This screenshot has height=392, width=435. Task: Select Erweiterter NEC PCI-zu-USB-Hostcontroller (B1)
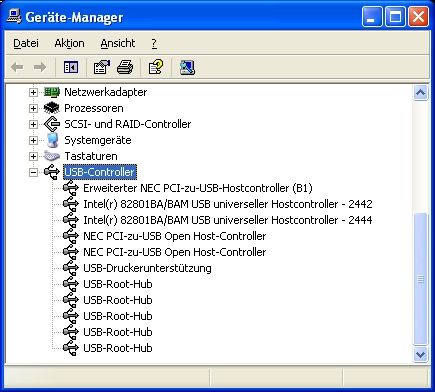click(198, 188)
